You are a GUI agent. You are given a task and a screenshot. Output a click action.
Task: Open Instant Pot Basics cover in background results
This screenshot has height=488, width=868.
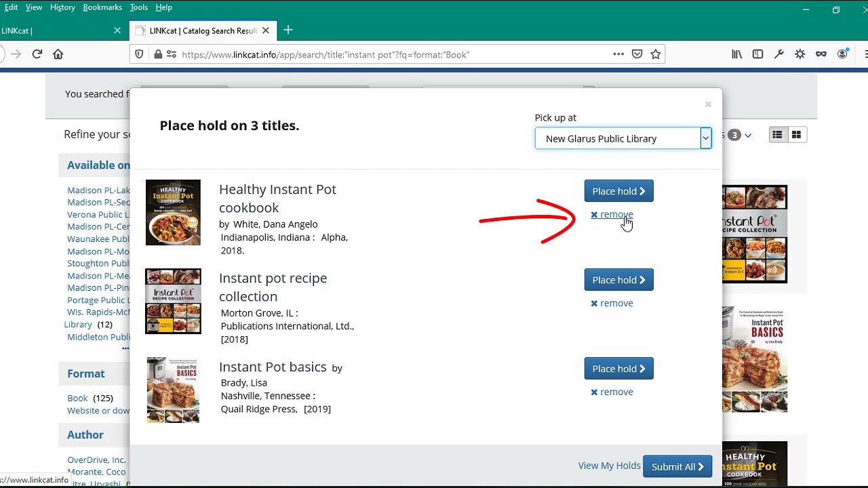tap(755, 359)
